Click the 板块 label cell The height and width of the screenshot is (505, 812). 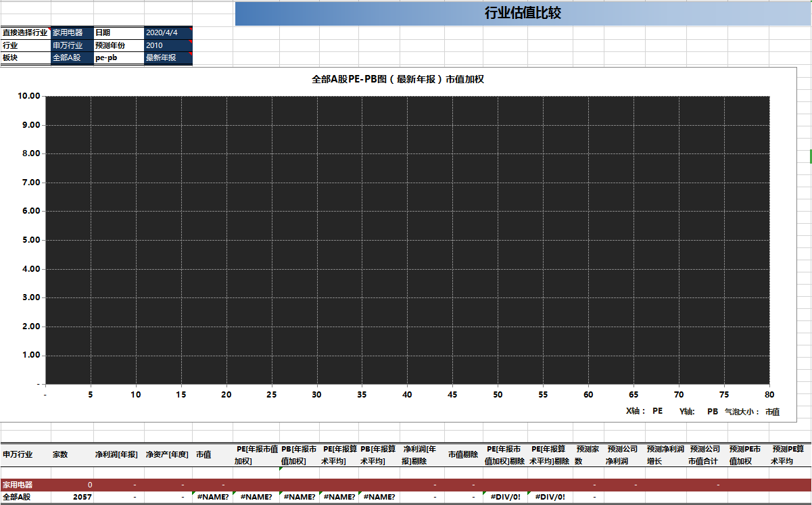pyautogui.click(x=26, y=58)
